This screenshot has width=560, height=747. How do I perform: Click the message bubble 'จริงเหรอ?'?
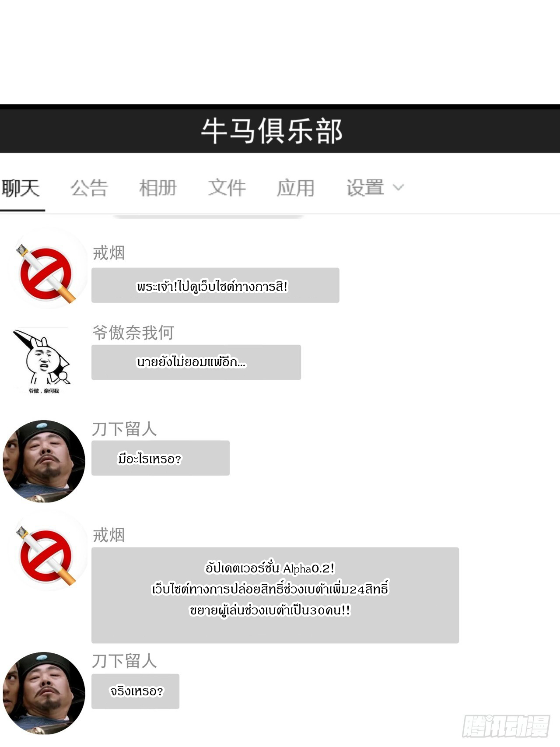(135, 691)
